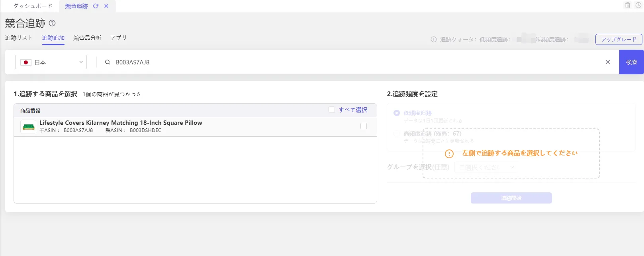Click the 2.追跡頻度を設定 heading

click(412, 94)
